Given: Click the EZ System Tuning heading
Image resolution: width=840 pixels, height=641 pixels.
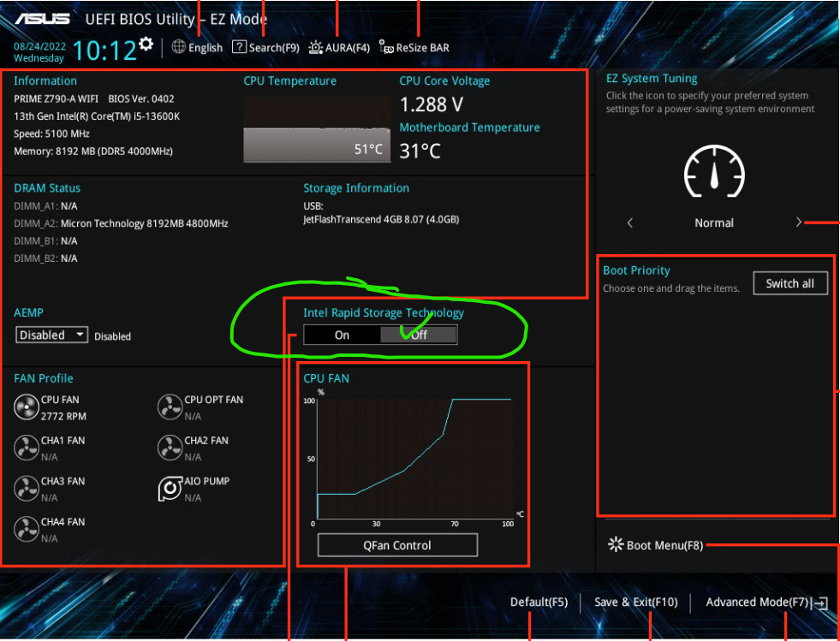Looking at the screenshot, I should (652, 78).
